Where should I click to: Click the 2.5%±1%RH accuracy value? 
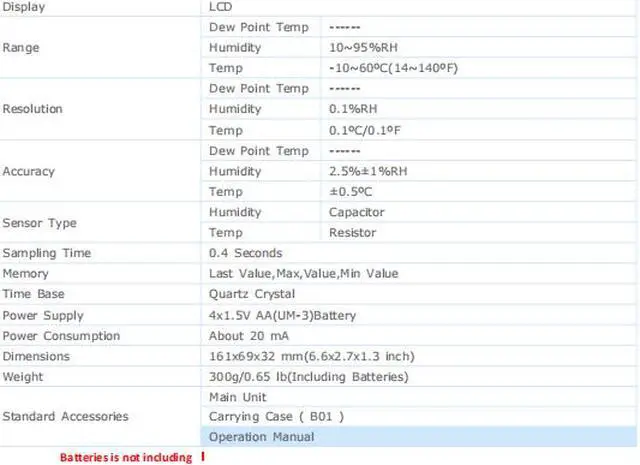pos(369,171)
